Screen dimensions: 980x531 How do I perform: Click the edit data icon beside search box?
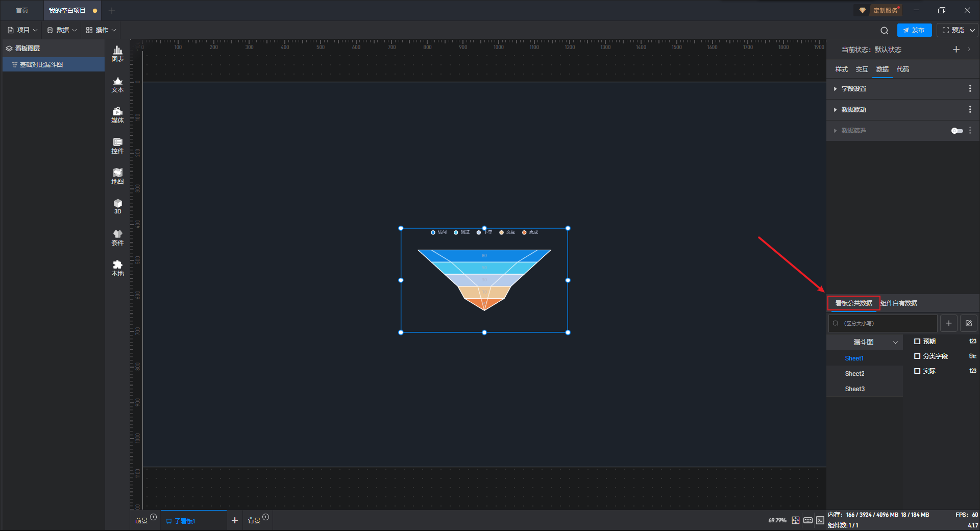[969, 323]
